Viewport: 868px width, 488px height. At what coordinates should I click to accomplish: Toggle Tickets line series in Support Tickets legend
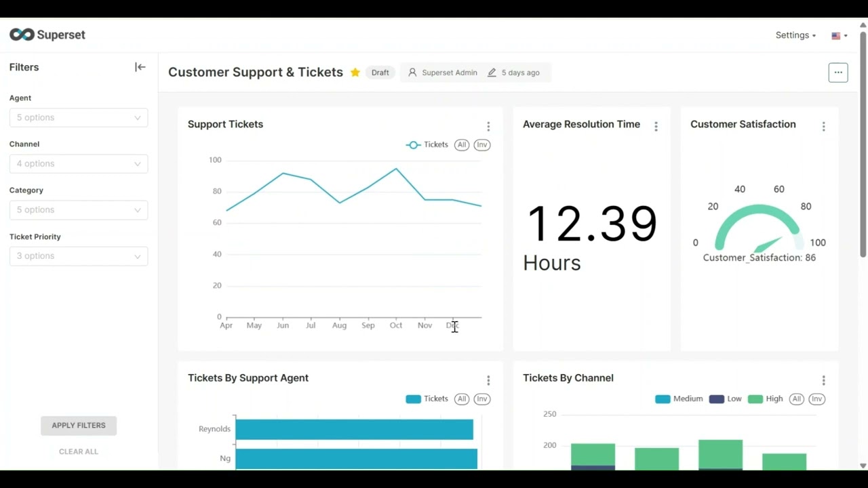pos(427,144)
